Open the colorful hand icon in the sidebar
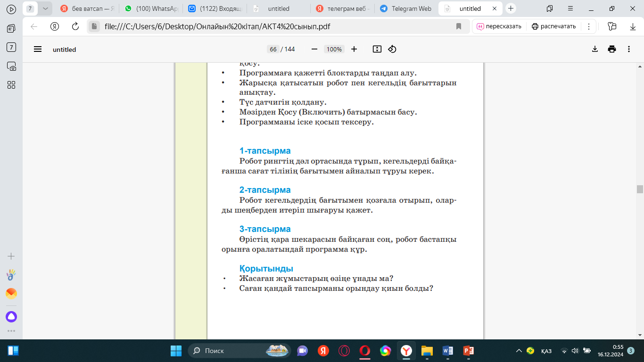Screen dimensions: 644x362 11,275
